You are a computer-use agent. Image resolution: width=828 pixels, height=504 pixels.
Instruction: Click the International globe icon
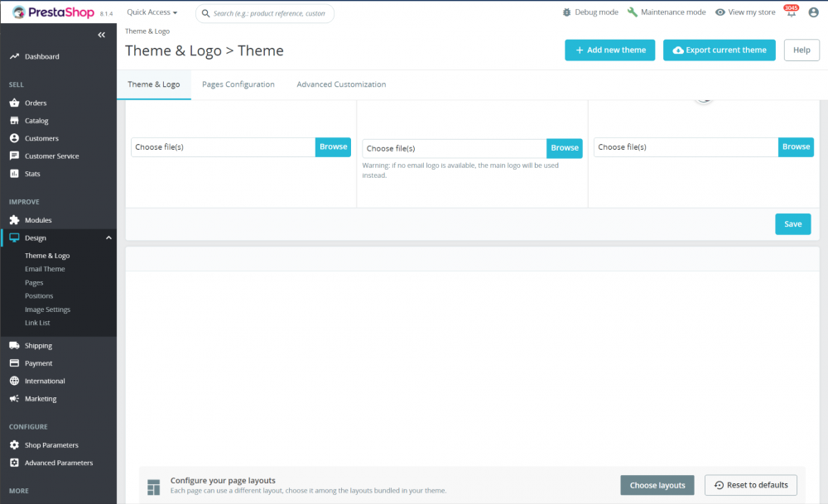pos(15,381)
